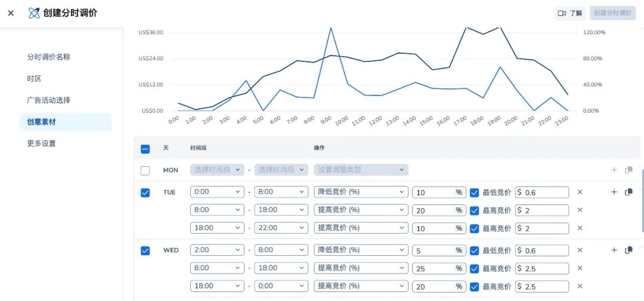Click the vertical scrollbar on the right
This screenshot has width=644, height=301.
click(x=642, y=200)
